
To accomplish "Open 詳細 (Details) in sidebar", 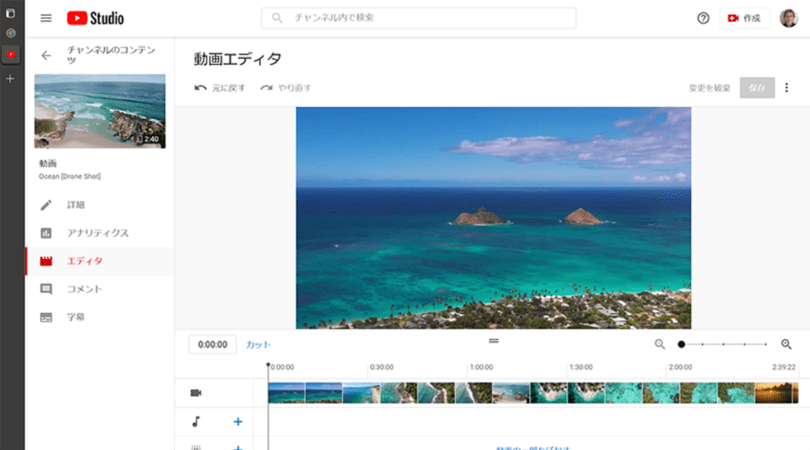I will 76,205.
